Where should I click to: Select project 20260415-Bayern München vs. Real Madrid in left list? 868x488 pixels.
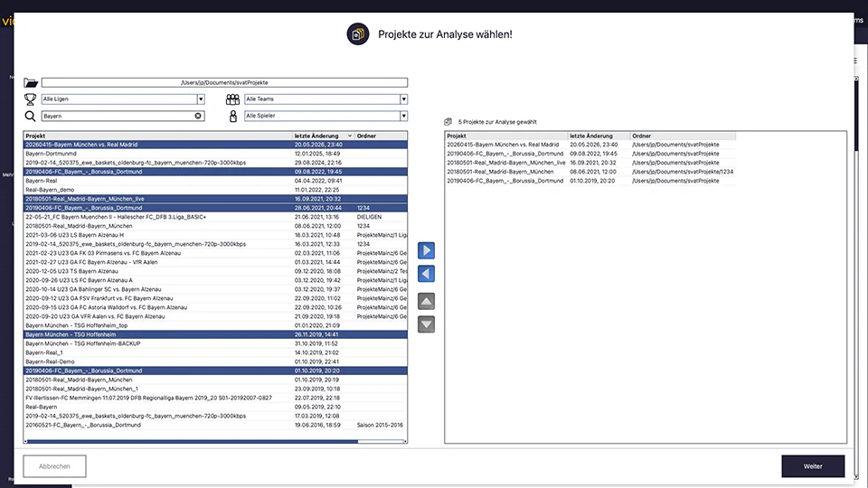click(215, 145)
